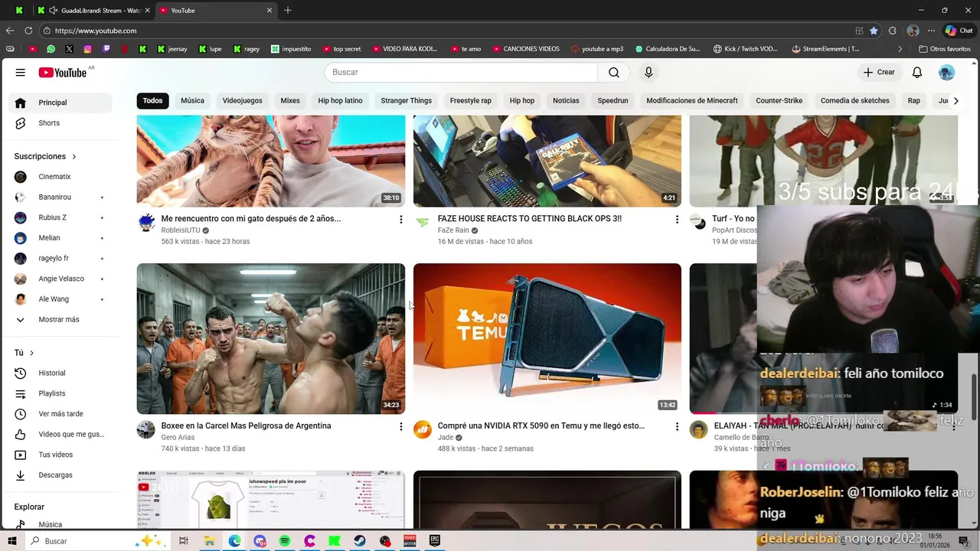Open Ale Wang subscription channel
Viewport: 980px width, 551px height.
pyautogui.click(x=61, y=299)
